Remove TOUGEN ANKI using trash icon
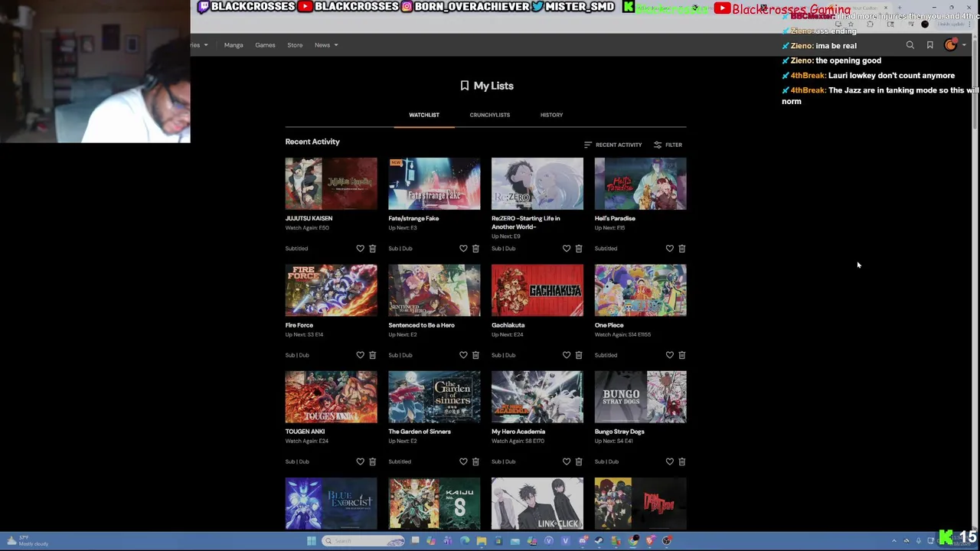The height and width of the screenshot is (551, 980). [372, 461]
